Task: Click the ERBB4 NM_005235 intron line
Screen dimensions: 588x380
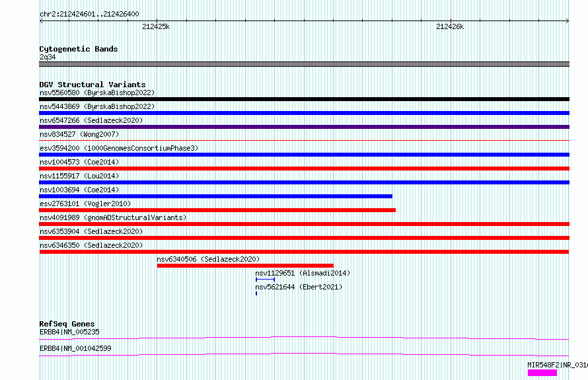Action: coord(304,338)
